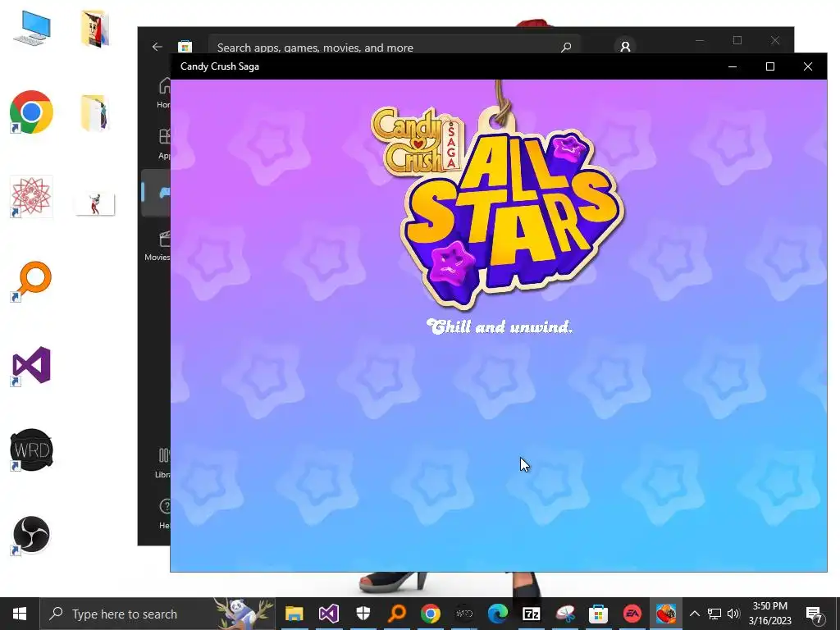Click the Microsoft Store search field

pyautogui.click(x=395, y=47)
